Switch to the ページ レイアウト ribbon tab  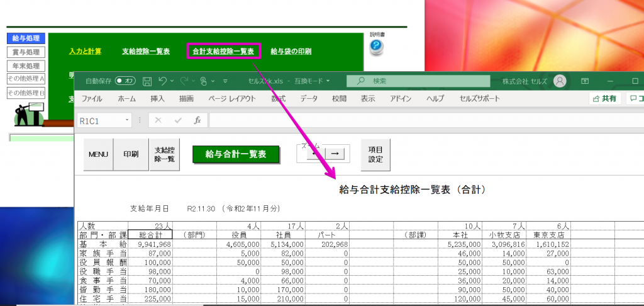[x=232, y=99]
